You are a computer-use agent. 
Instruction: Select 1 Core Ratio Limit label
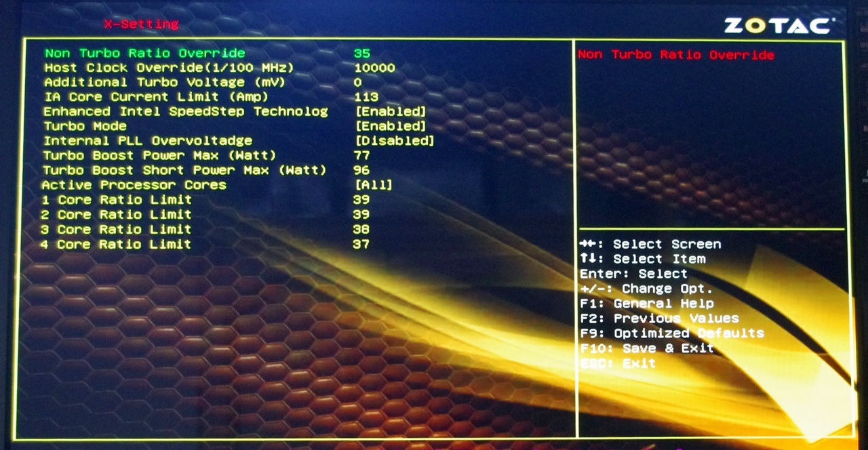(x=116, y=200)
